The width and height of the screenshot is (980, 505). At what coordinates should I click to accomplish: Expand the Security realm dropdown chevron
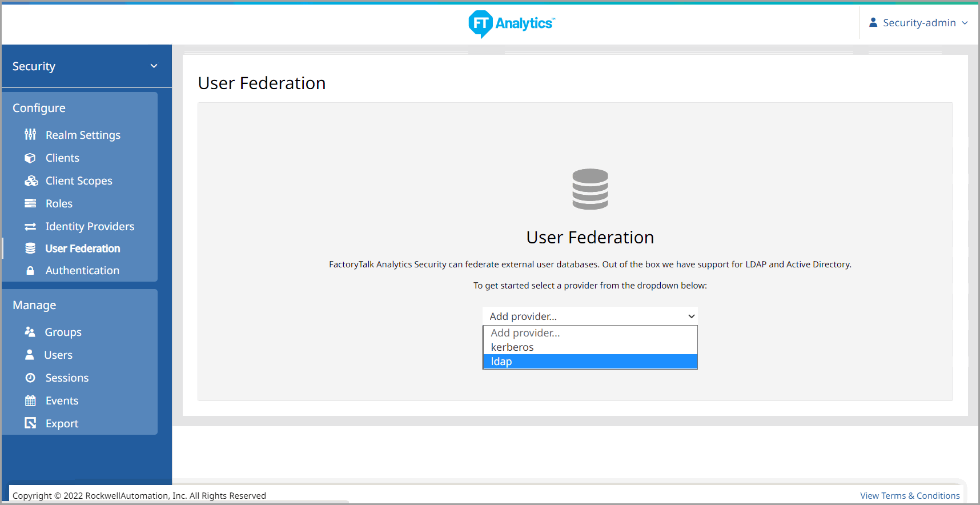pos(154,66)
